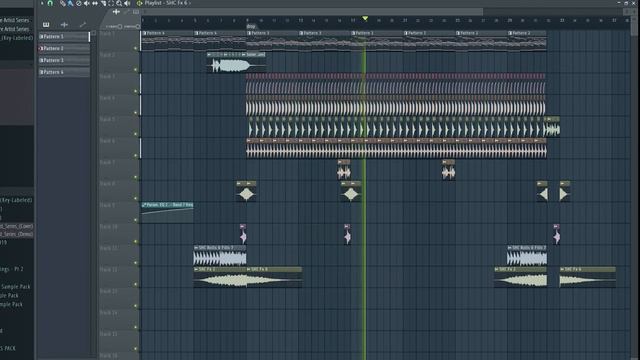Click the Track 1 name label

click(x=108, y=34)
